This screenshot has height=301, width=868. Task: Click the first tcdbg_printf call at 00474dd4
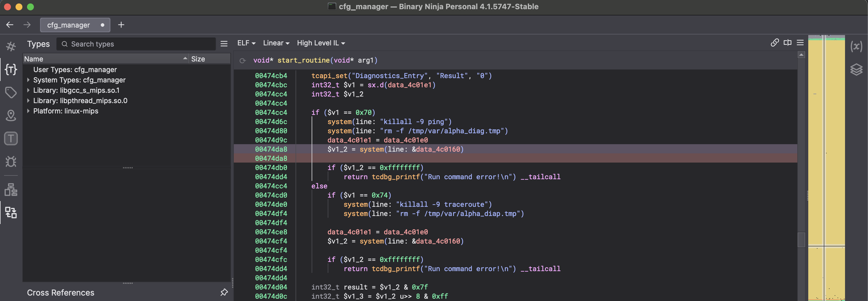pos(396,177)
